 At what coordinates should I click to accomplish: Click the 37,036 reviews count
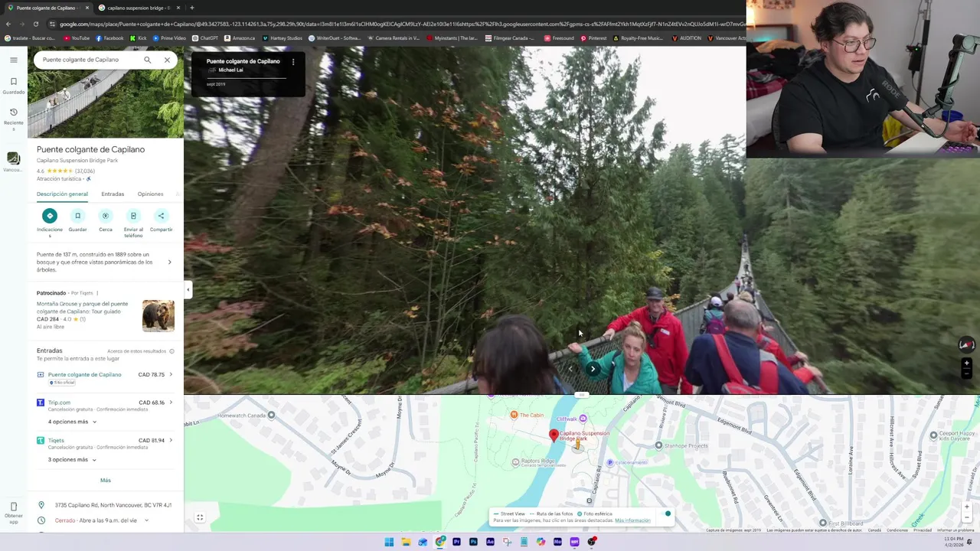(85, 171)
